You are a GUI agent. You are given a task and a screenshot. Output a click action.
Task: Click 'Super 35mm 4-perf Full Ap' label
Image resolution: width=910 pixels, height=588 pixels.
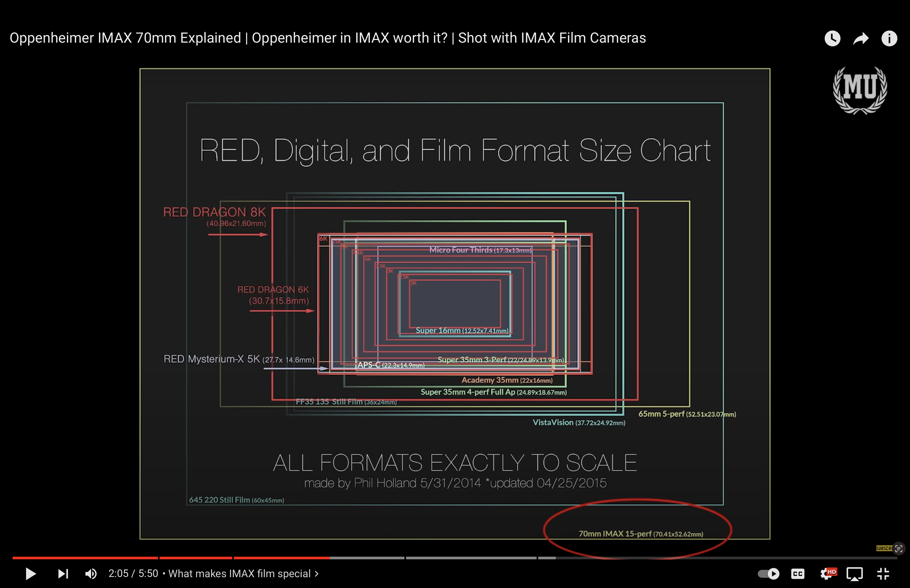pyautogui.click(x=493, y=392)
